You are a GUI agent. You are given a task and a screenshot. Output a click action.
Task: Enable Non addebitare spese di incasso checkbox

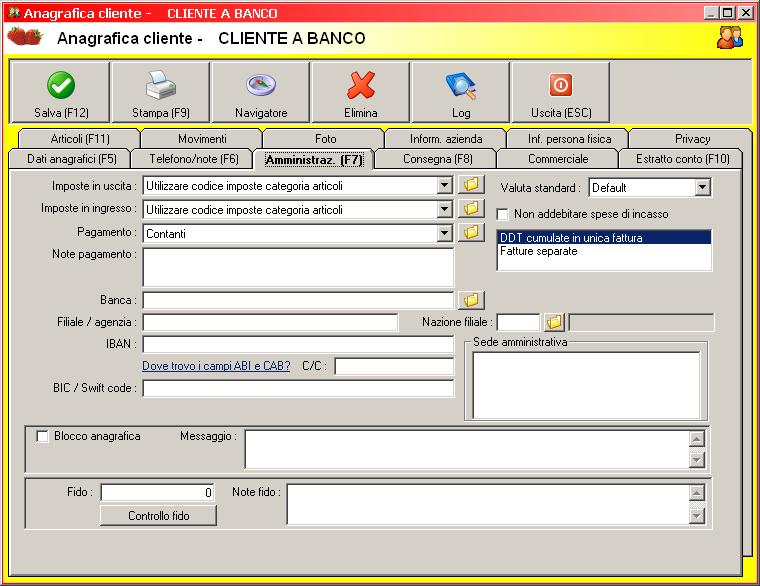(x=503, y=214)
